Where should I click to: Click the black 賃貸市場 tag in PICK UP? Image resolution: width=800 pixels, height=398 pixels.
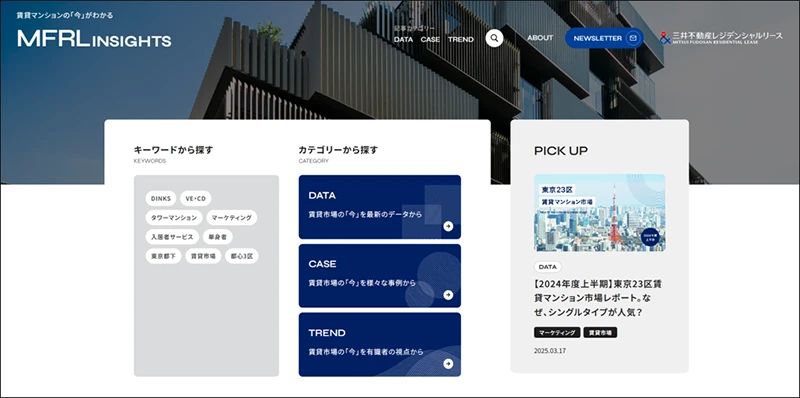[601, 333]
